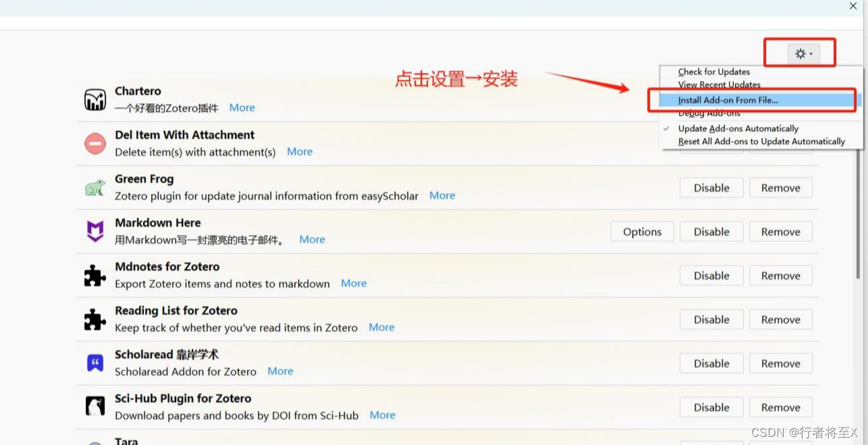Image resolution: width=868 pixels, height=445 pixels.
Task: Select Sci-Hub Plugin for Zotero title
Action: (183, 398)
